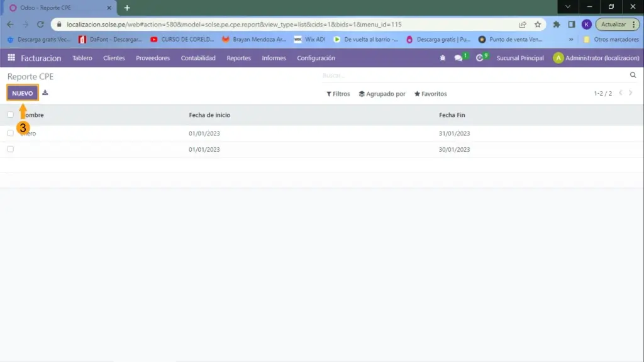Open the Configuración menu
The height and width of the screenshot is (362, 644).
(316, 58)
